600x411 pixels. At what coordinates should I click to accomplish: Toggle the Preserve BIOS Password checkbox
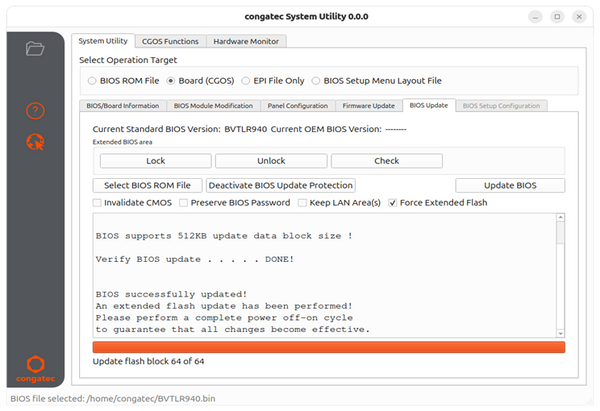point(184,203)
